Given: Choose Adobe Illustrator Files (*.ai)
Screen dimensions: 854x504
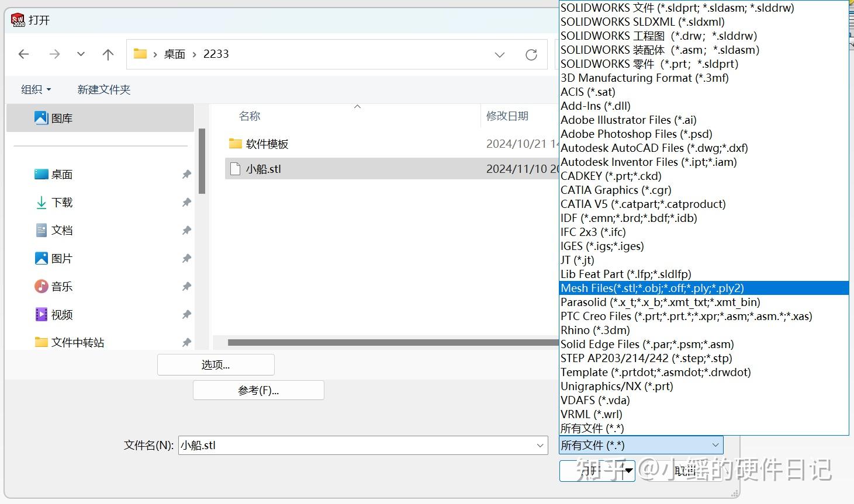Looking at the screenshot, I should tap(704, 120).
